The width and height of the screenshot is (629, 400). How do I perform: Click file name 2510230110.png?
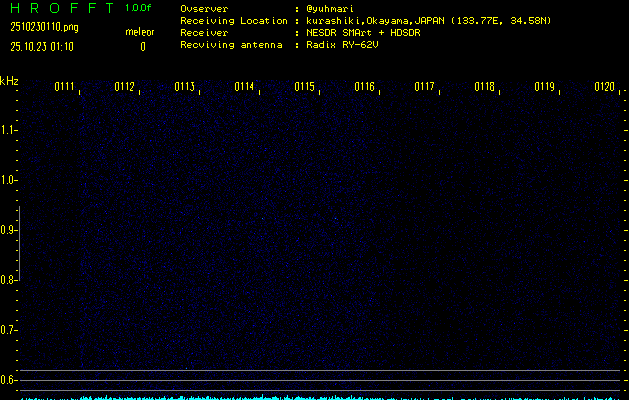tap(44, 27)
